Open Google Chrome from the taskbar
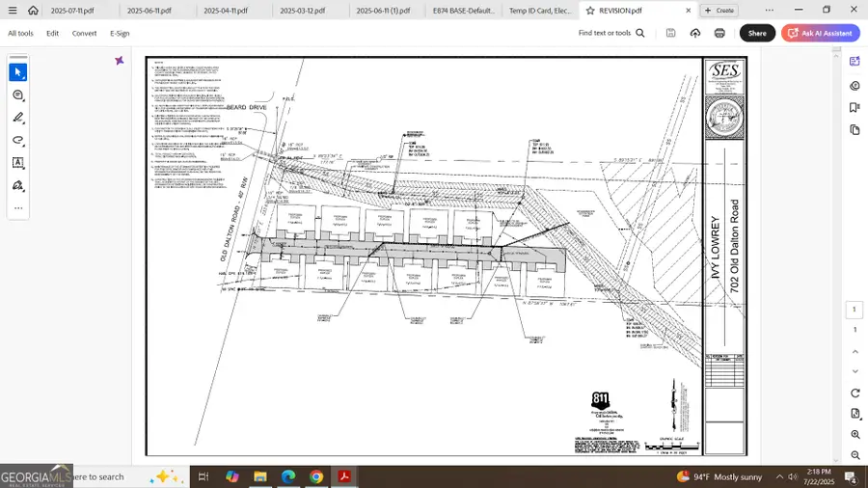The height and width of the screenshot is (488, 868). point(316,476)
